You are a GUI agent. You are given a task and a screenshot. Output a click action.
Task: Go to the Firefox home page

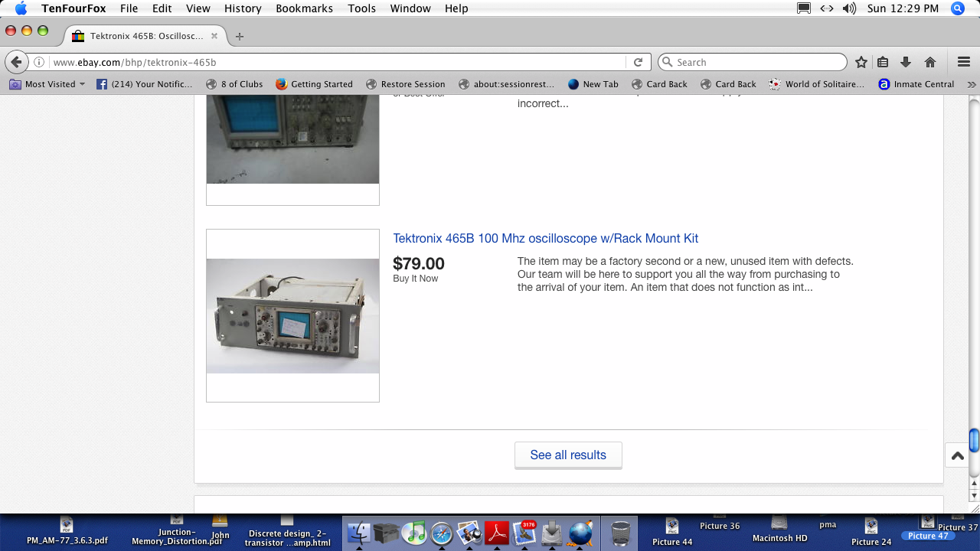pyautogui.click(x=930, y=62)
